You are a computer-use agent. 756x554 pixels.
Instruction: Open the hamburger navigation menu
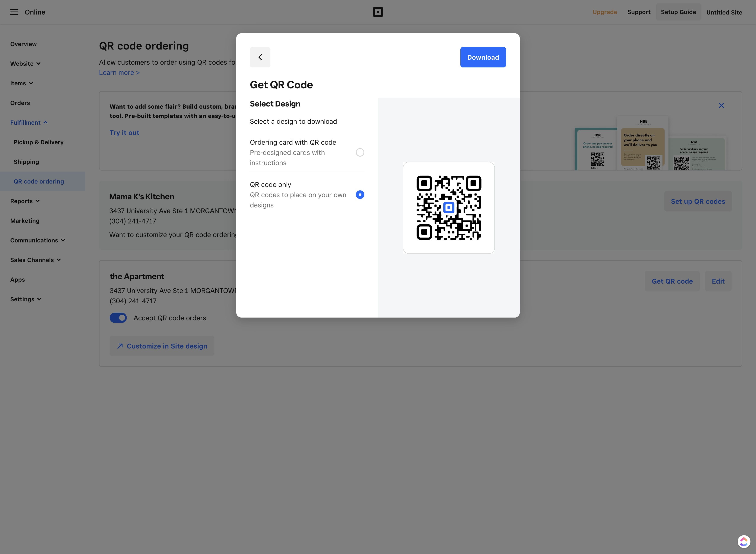point(14,12)
